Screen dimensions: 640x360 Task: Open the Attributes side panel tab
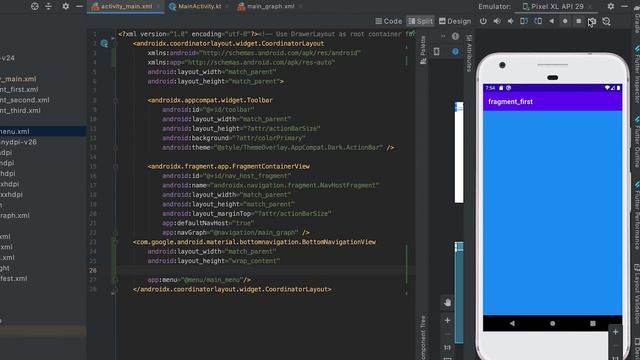coord(469,53)
